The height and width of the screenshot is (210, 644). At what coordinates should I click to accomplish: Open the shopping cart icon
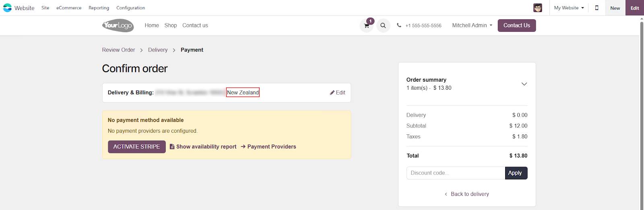[366, 26]
